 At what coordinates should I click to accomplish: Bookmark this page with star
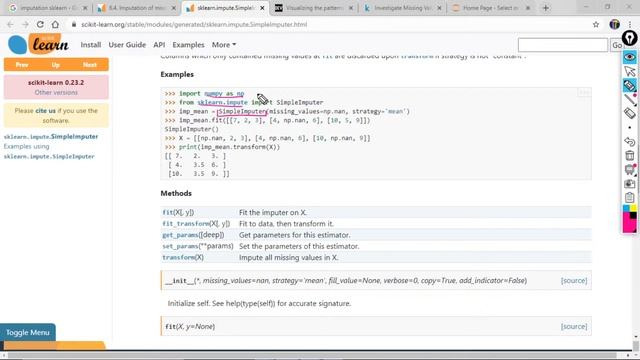tap(596, 24)
